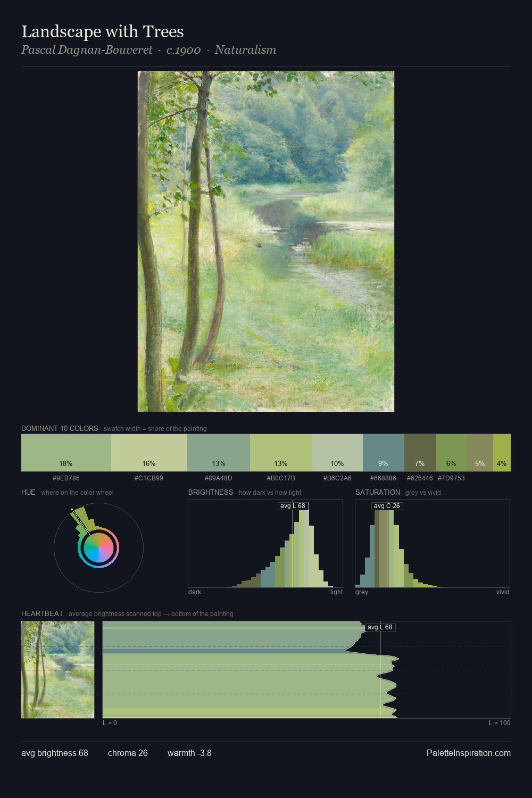Image resolution: width=532 pixels, height=798 pixels.
Task: Click the 'L = 100' axis label
Action: click(x=500, y=723)
